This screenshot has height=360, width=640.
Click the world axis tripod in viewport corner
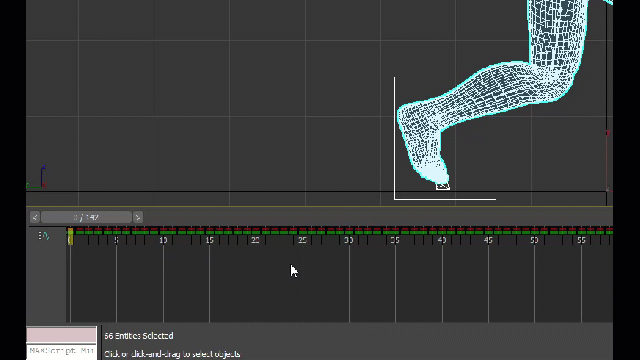(x=37, y=177)
